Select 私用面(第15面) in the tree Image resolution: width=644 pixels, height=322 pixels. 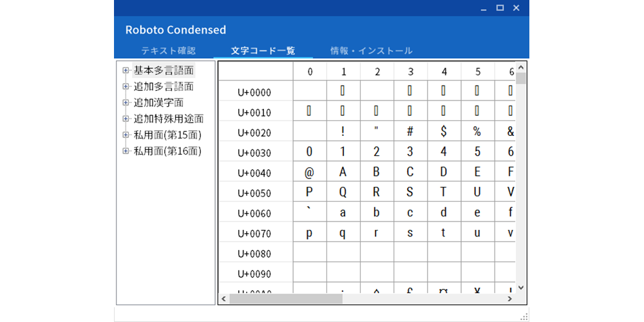[167, 135]
